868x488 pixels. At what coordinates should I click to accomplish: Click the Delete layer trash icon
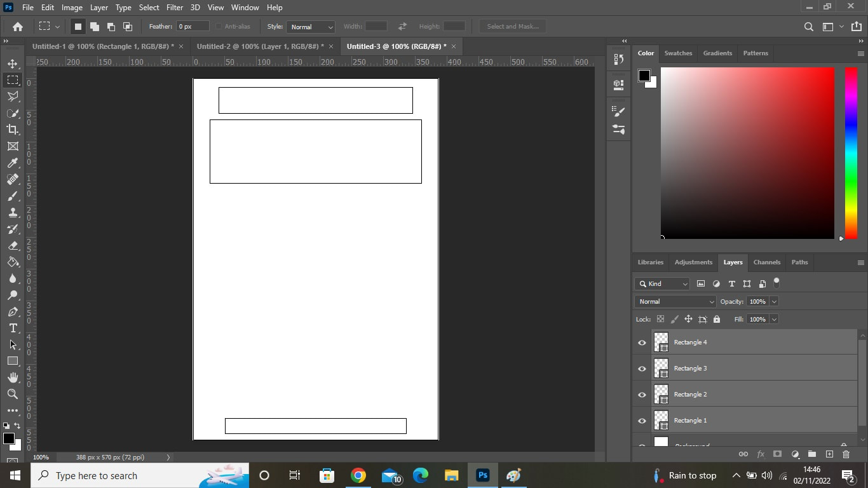tap(846, 454)
